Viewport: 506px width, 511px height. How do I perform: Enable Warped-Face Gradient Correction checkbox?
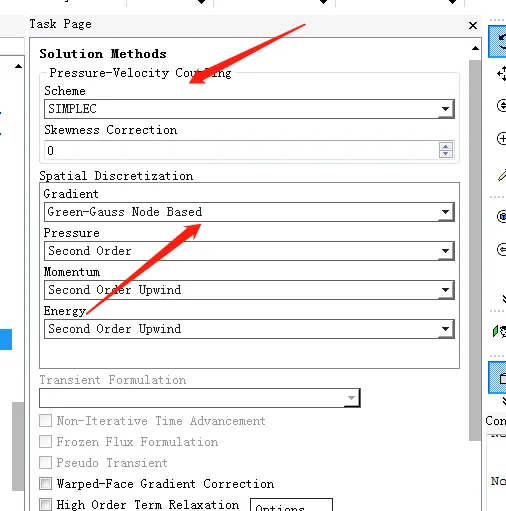coord(45,483)
